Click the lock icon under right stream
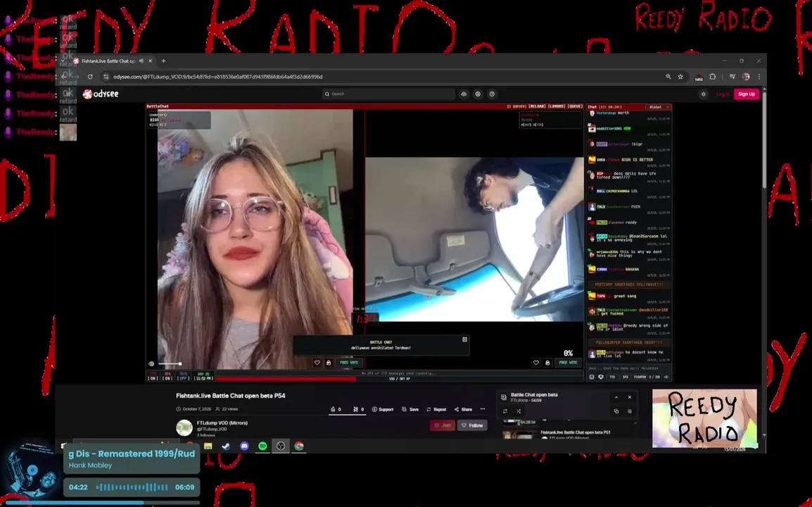Screen dimensions: 812x507 (547, 363)
